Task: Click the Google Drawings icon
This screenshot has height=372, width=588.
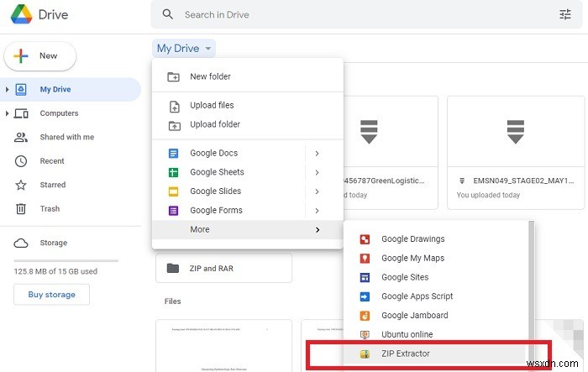Action: click(x=365, y=239)
